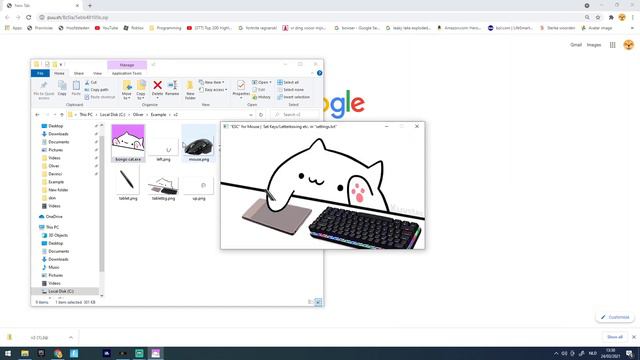Open the Windows Start menu

[8, 353]
